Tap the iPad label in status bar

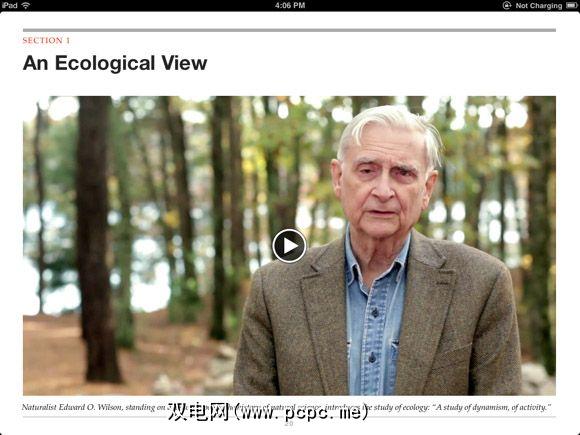[9, 5]
